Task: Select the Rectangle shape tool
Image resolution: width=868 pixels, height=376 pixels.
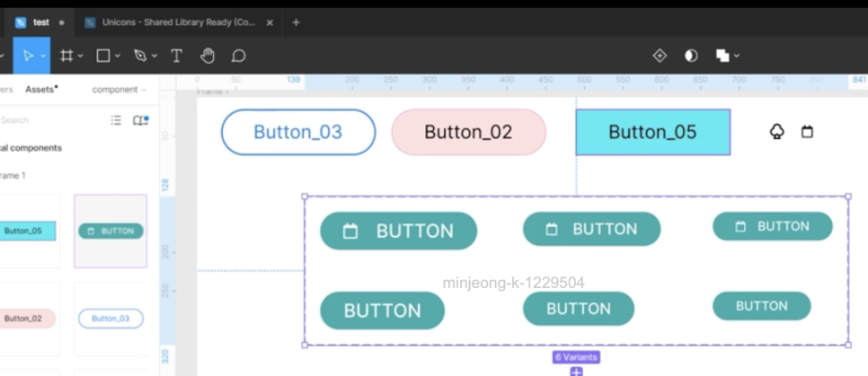Action: [103, 56]
